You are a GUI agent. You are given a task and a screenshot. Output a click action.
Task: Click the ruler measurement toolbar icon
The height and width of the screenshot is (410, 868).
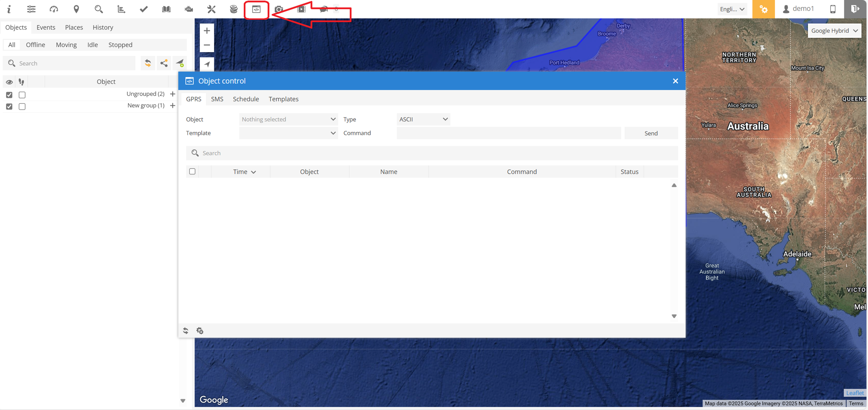point(121,9)
